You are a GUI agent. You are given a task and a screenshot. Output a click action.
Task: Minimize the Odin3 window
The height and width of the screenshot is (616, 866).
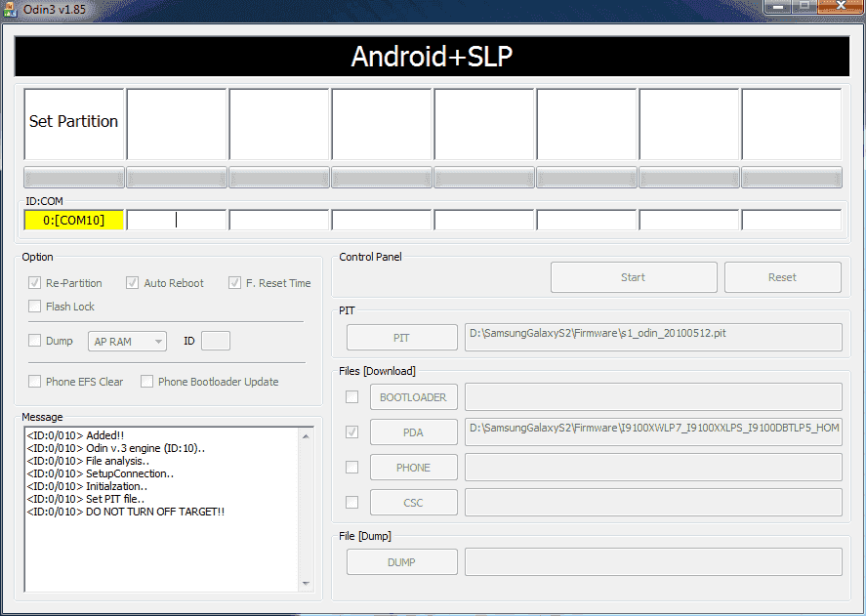click(x=777, y=7)
